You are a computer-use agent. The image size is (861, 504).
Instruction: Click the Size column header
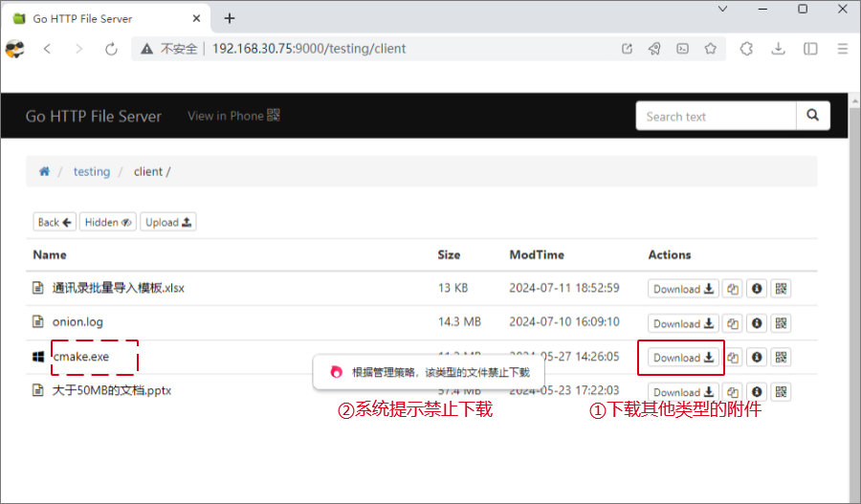(449, 254)
